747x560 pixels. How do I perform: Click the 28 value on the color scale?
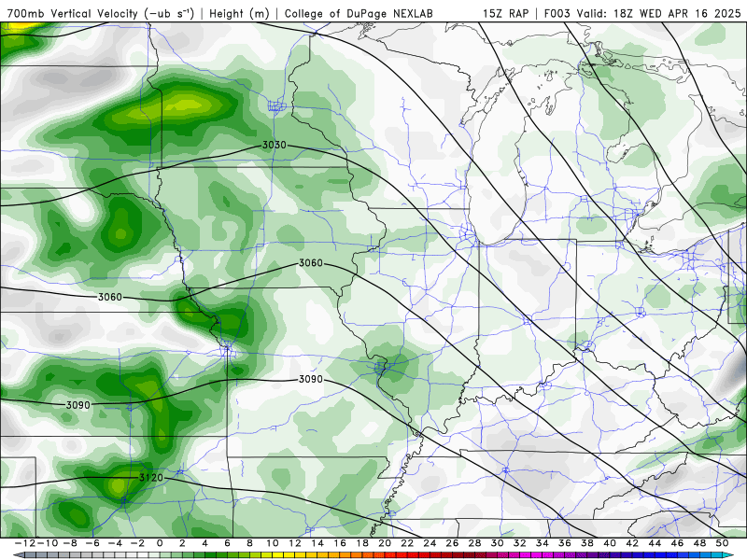click(475, 543)
